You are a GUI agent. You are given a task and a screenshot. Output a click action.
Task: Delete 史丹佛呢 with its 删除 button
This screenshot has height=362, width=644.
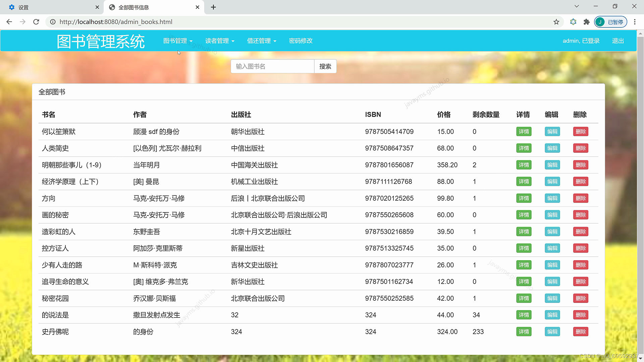pos(580,331)
